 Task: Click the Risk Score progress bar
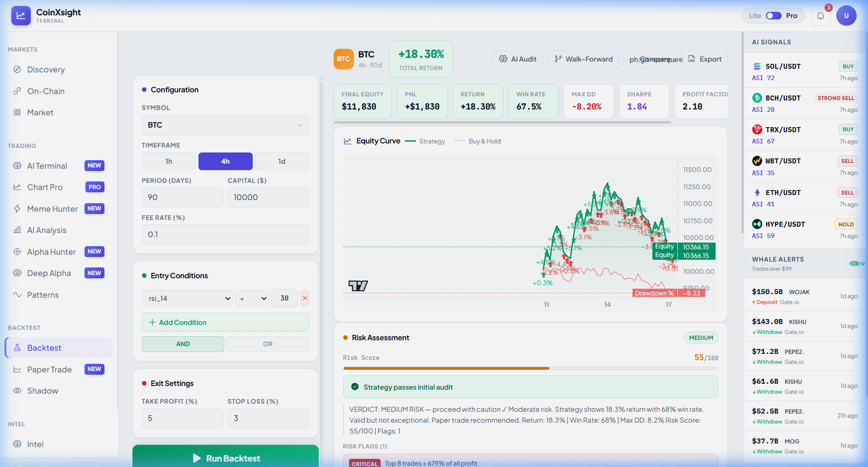click(531, 368)
